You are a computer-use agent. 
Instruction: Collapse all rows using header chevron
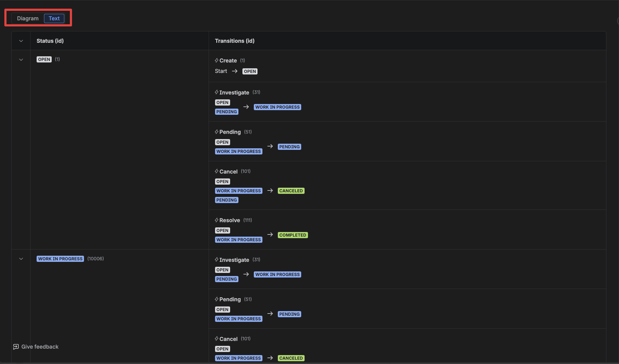pos(21,41)
